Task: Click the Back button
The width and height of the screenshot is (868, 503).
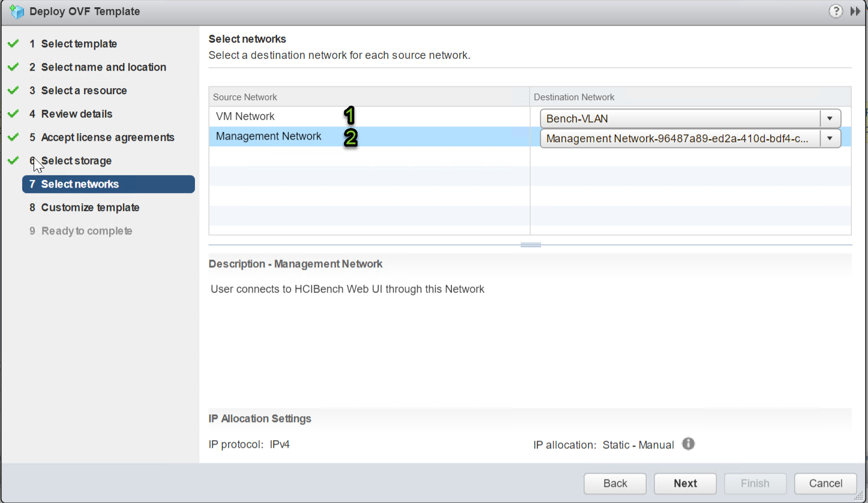Action: click(615, 483)
